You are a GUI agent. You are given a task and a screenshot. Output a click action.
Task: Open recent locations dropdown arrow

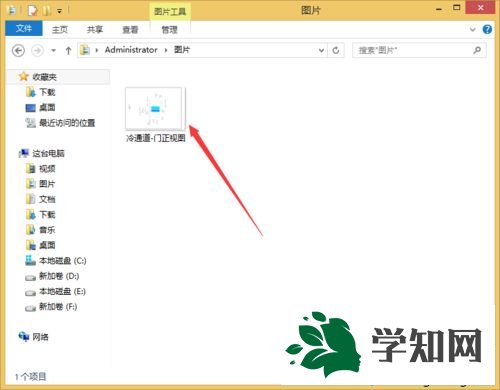pyautogui.click(x=53, y=51)
